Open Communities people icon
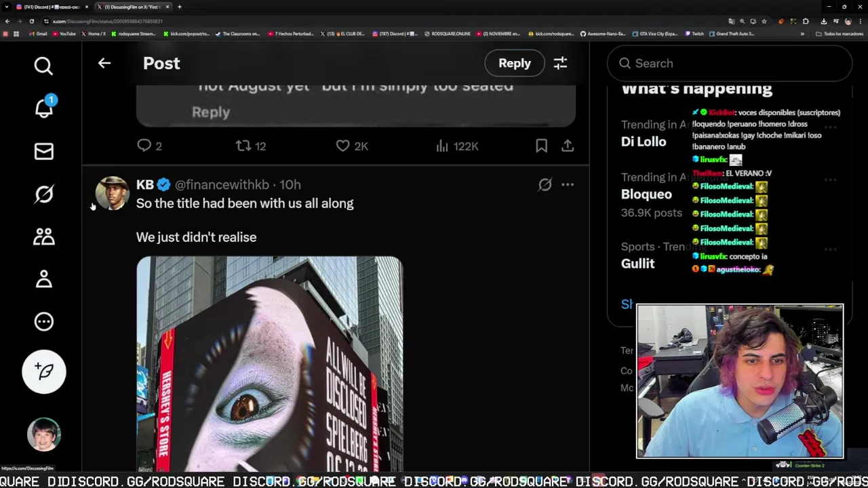868x488 pixels. point(43,237)
